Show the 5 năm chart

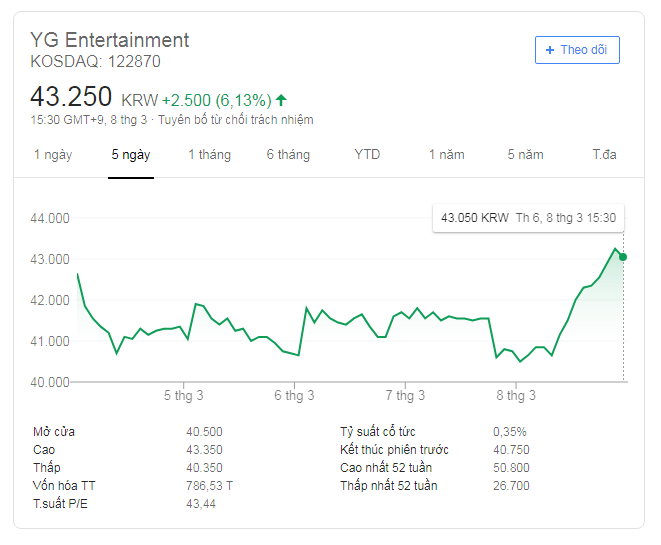click(x=525, y=155)
